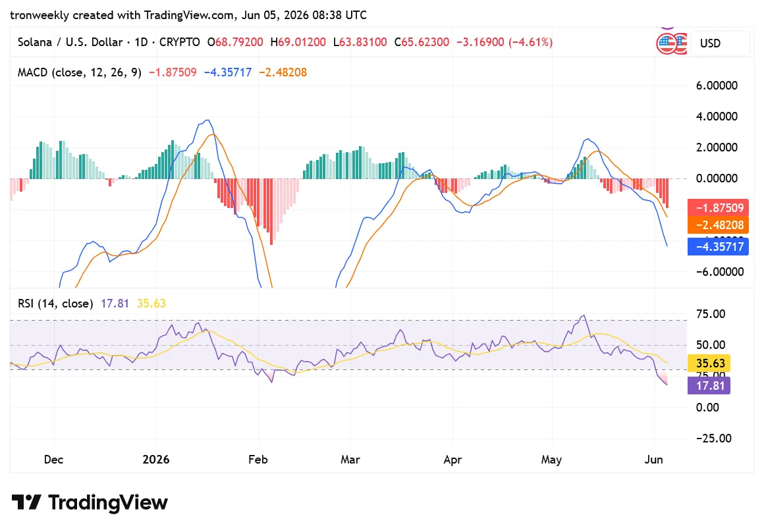
Task: Click the blue MACD value -4.35717 tag
Action: (718, 246)
